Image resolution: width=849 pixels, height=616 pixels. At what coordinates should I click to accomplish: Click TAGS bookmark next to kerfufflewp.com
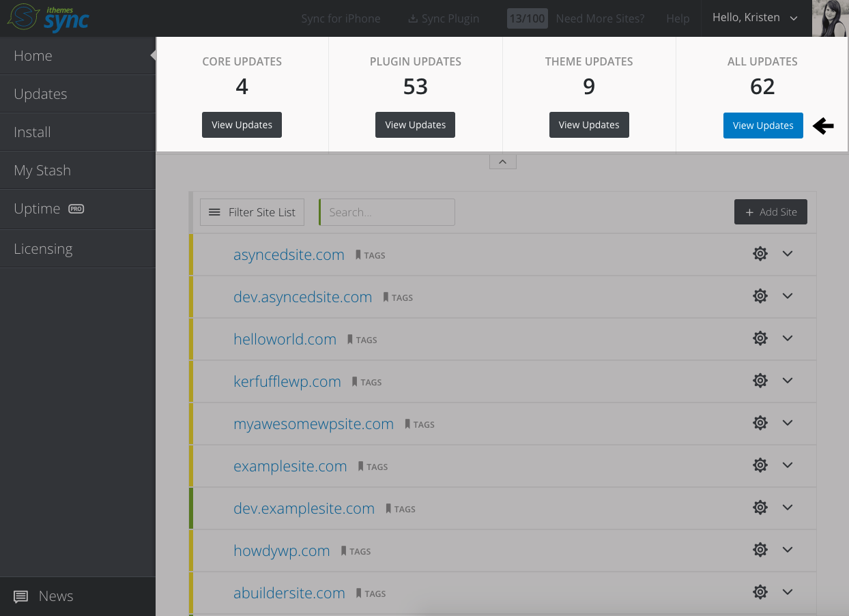(x=367, y=382)
